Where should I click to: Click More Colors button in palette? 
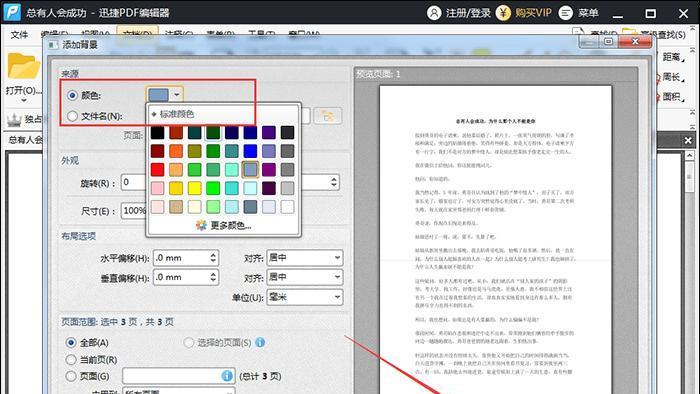(x=224, y=225)
